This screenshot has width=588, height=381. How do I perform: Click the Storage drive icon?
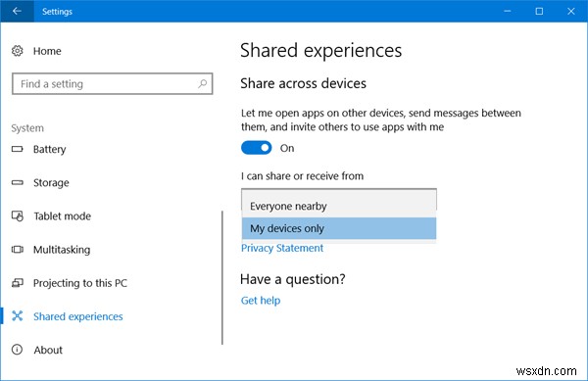(x=18, y=182)
